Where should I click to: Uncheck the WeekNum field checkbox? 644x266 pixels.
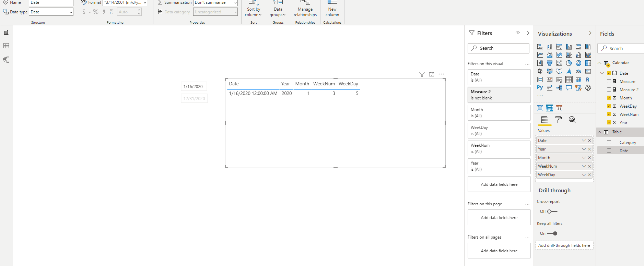click(x=609, y=114)
